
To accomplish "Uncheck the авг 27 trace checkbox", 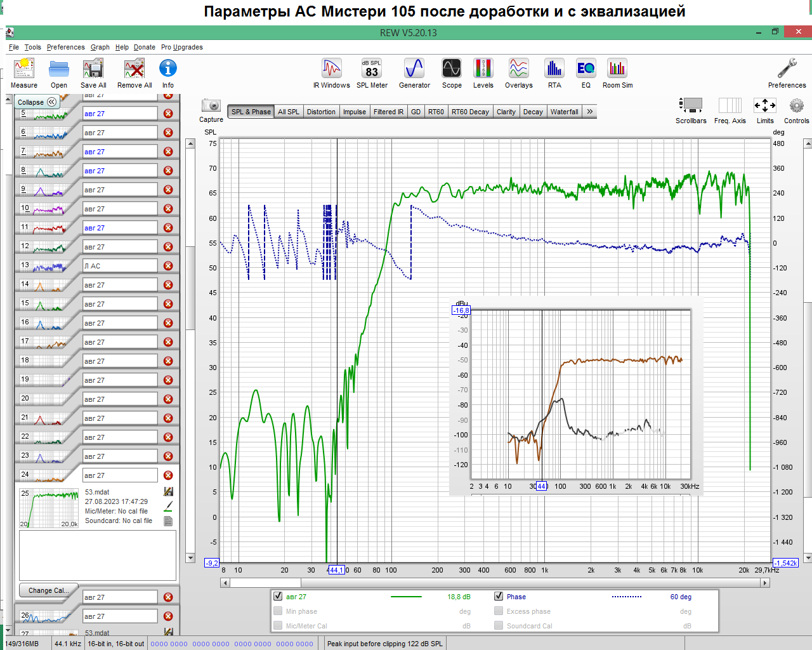I will [278, 597].
